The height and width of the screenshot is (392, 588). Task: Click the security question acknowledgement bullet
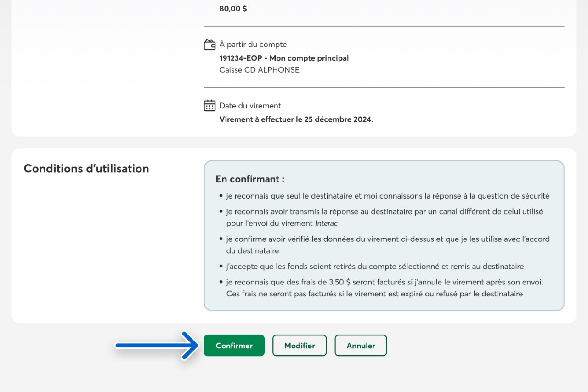(387, 196)
